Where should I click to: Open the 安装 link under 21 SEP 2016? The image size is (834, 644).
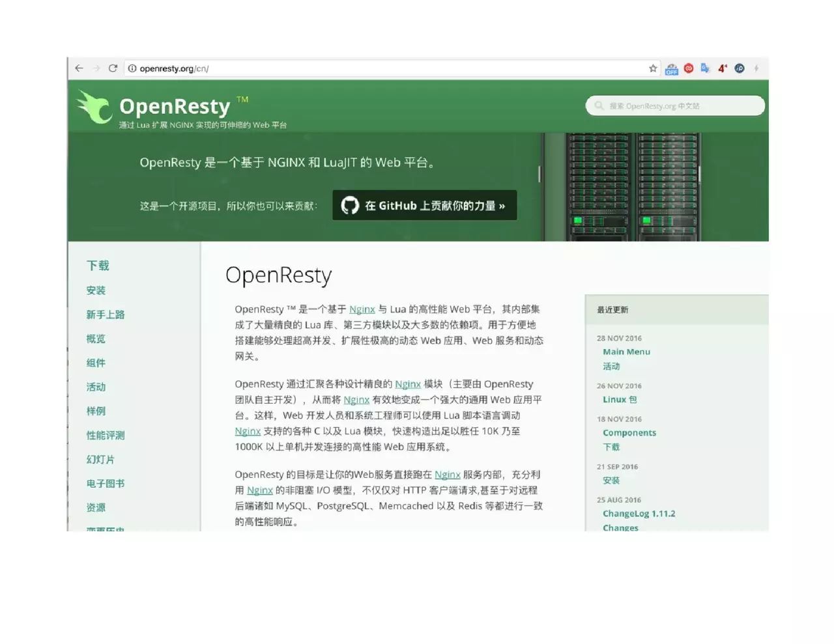(x=611, y=481)
